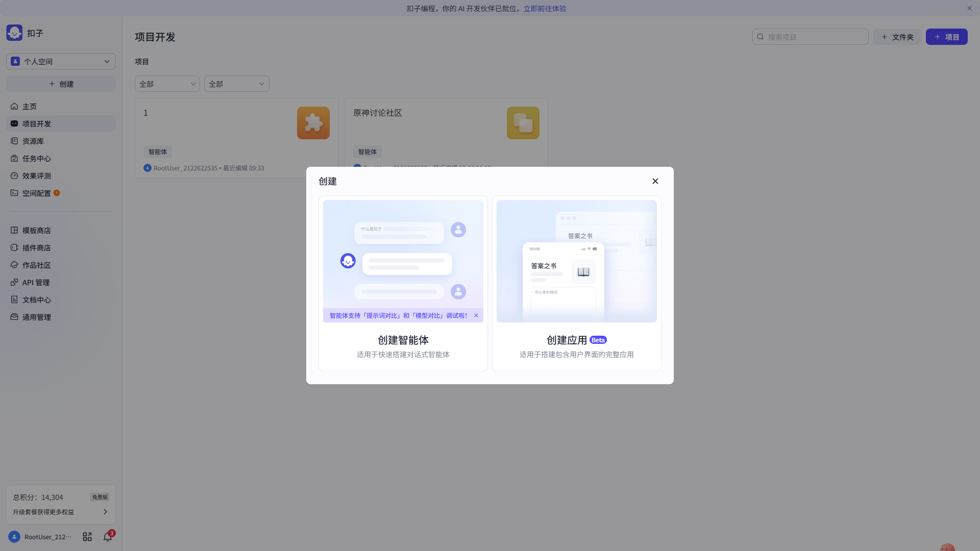This screenshot has height=551, width=980.
Task: Select the 资源库 sidebar icon
Action: coord(14,141)
